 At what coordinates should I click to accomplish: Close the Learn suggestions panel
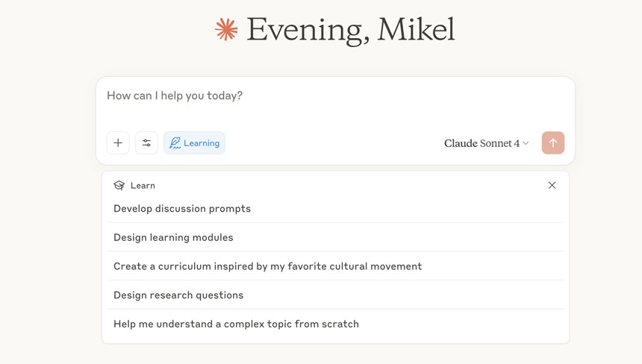552,185
